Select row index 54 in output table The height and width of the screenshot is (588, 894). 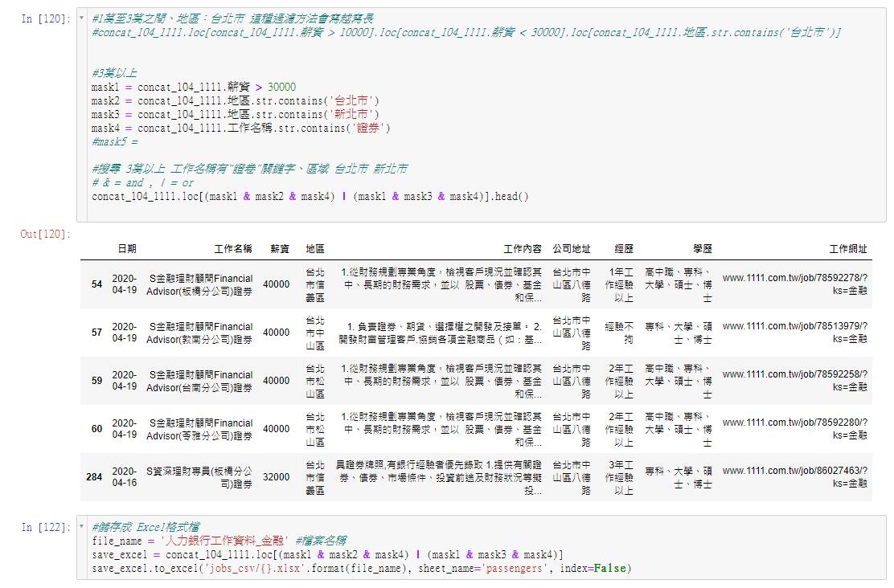96,284
